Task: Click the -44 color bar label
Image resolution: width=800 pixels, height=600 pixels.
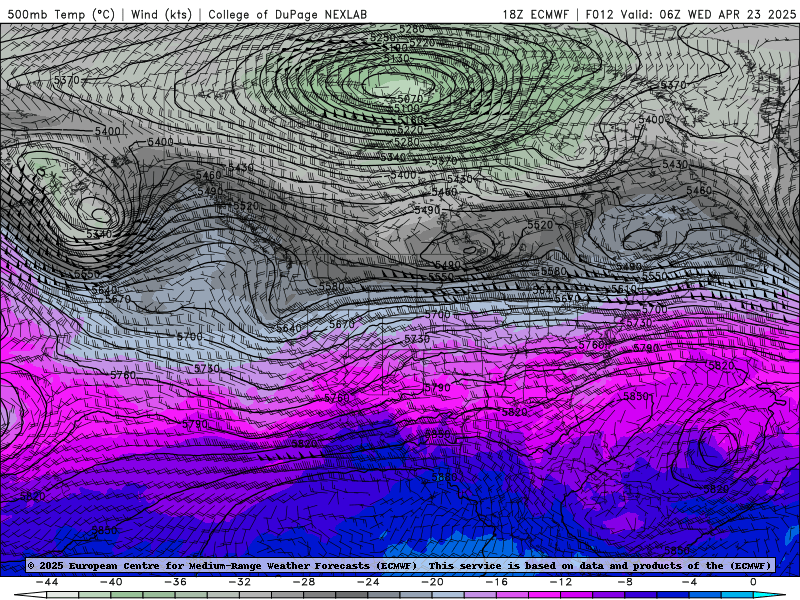Action: click(x=46, y=582)
